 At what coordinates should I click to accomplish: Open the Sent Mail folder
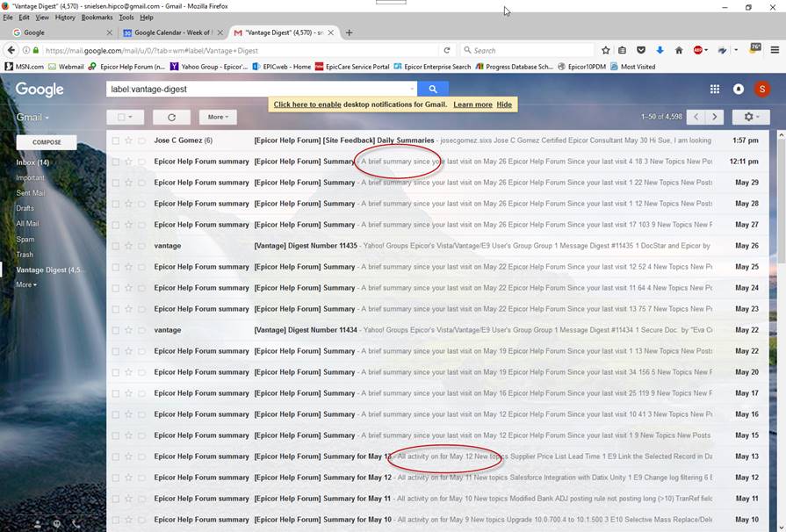31,193
